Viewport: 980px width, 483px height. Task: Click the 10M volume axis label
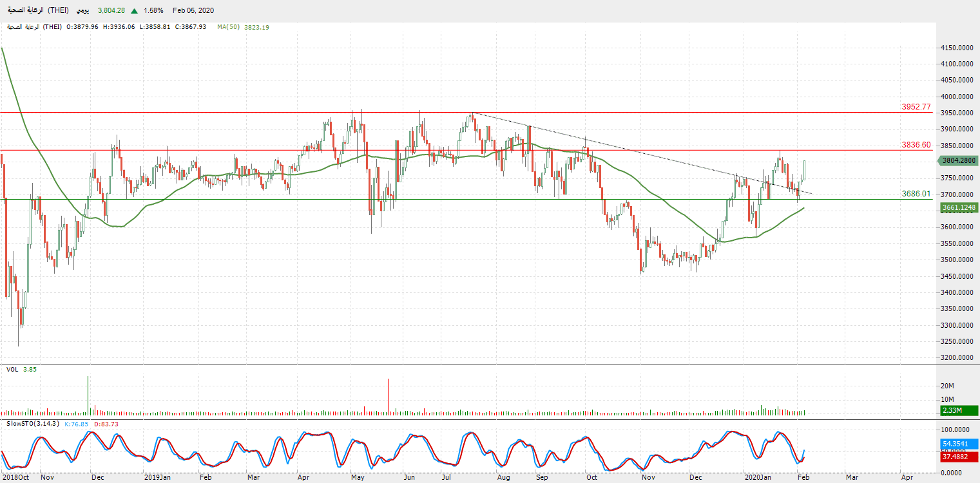[x=948, y=400]
